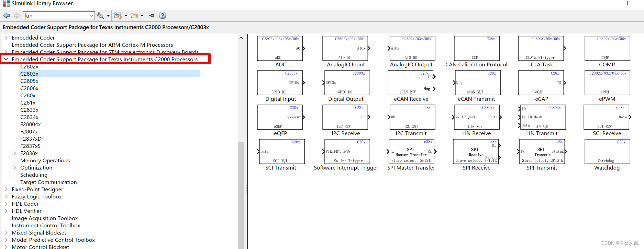
Task: Select the F28004x library
Action: click(30, 124)
